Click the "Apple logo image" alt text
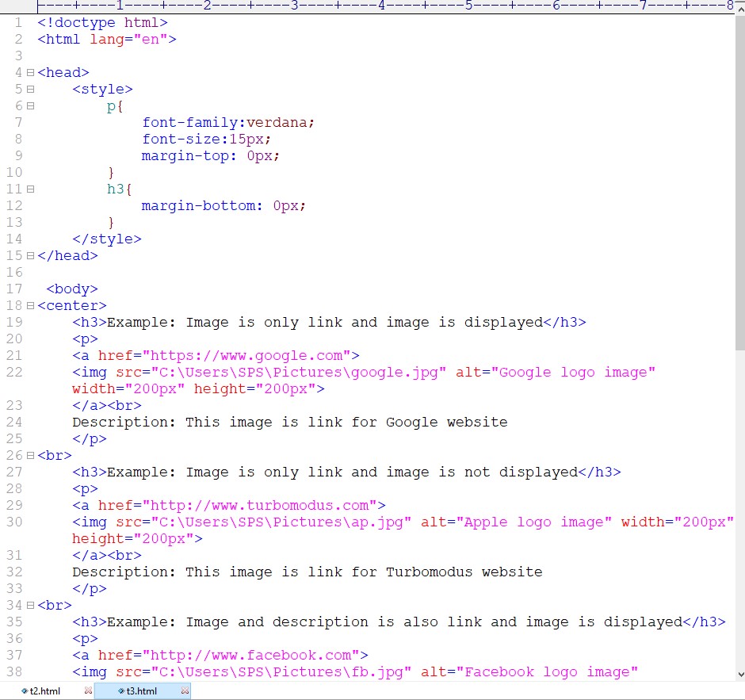The image size is (745, 700). point(534,522)
